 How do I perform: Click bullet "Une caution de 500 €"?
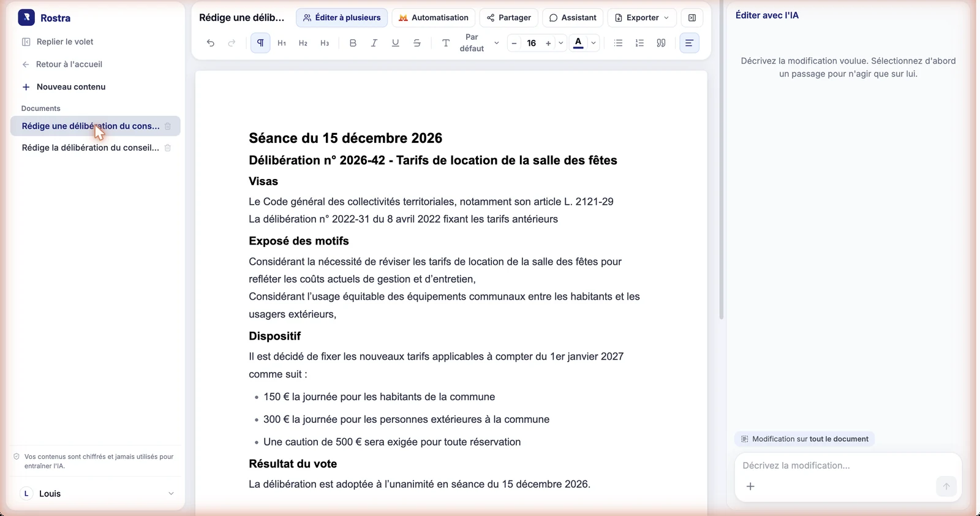(392, 442)
